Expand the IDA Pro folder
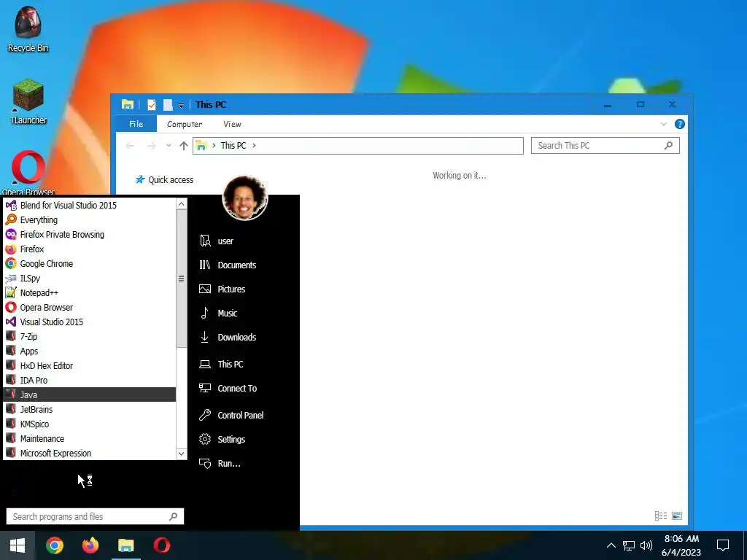747x560 pixels. click(90, 381)
